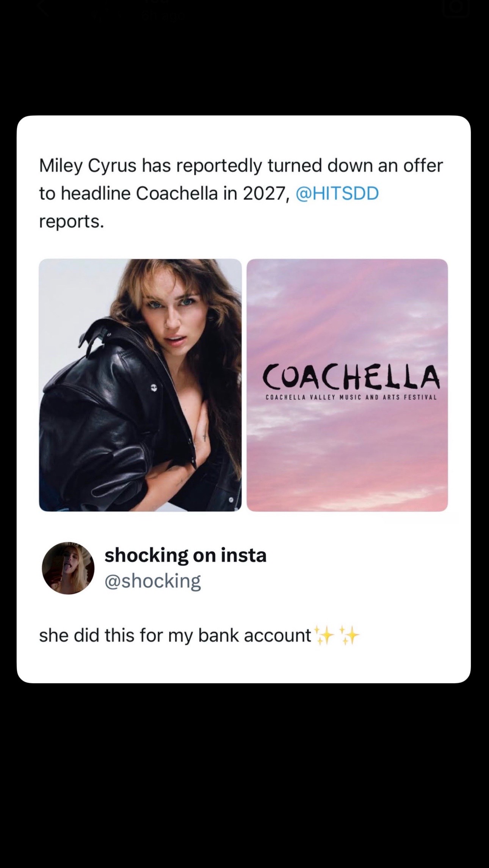This screenshot has width=489, height=868.
Task: Tap the 'Miley Cyrus has reportedly turned down' line
Action: click(x=241, y=166)
